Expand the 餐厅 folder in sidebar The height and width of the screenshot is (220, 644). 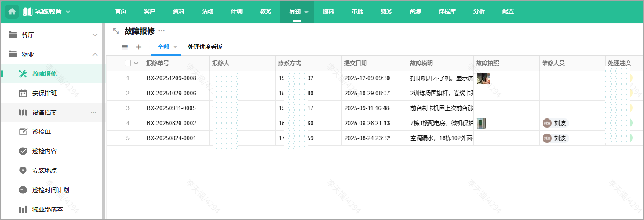coord(95,35)
